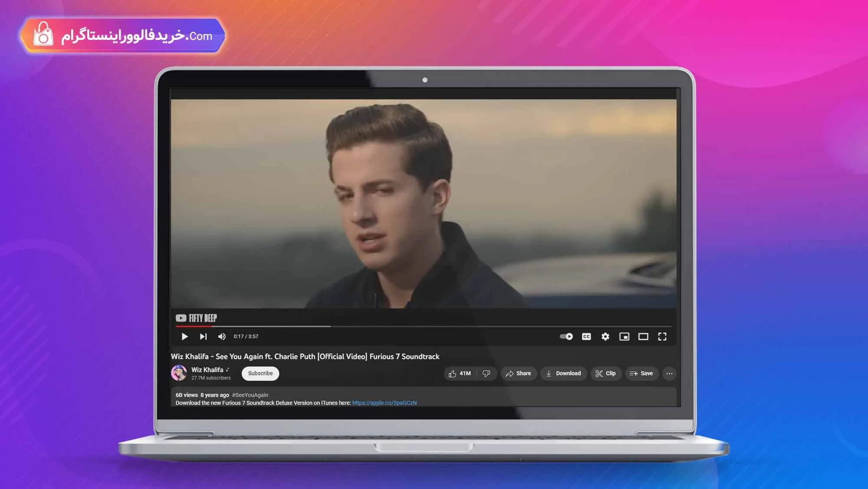Viewport: 868px width, 489px height.
Task: Open the Share button
Action: (518, 374)
